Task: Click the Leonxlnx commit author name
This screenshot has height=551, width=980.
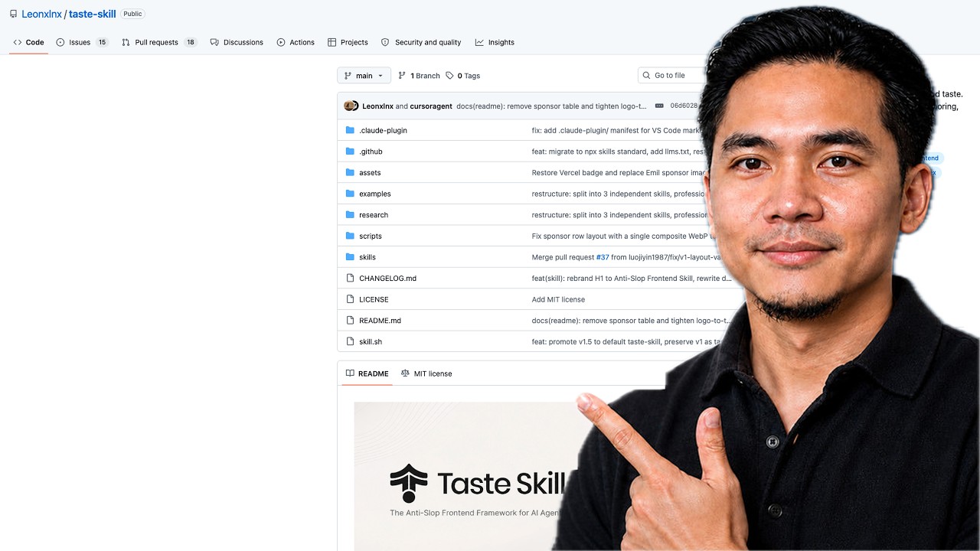Action: point(377,106)
